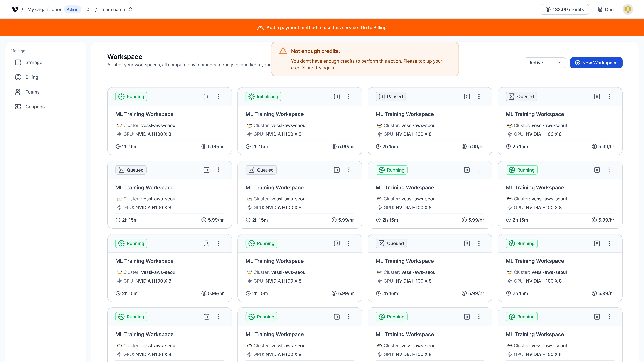Resume the Paused ML Training Workspace
Image resolution: width=644 pixels, height=362 pixels.
pyautogui.click(x=467, y=96)
